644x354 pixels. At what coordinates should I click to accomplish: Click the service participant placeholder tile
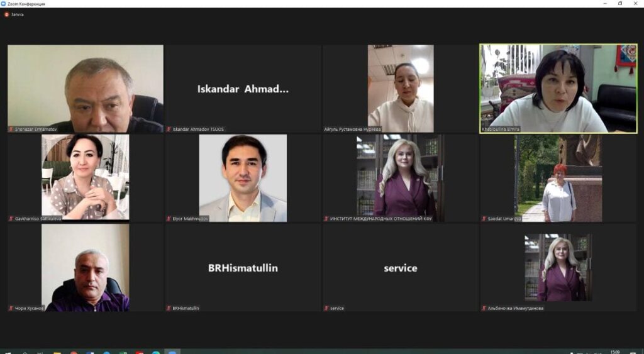[x=401, y=268]
